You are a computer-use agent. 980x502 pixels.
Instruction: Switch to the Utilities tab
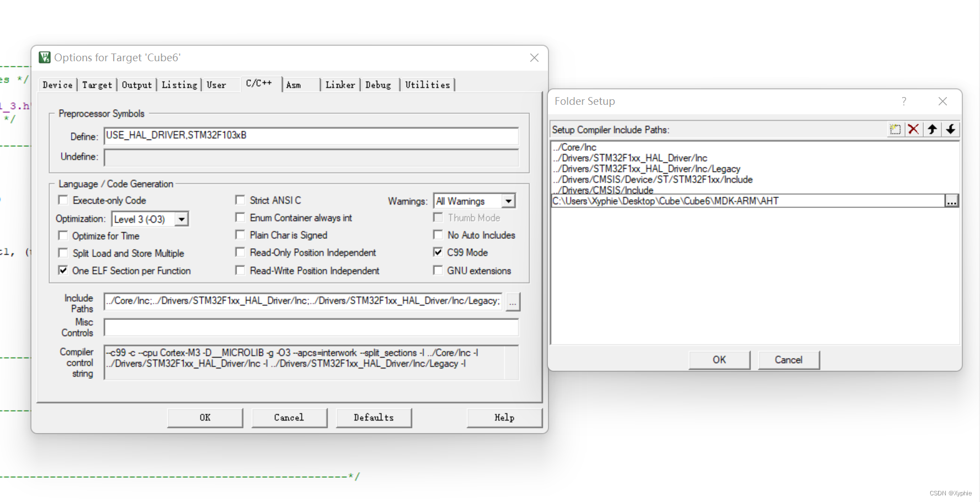tap(427, 85)
